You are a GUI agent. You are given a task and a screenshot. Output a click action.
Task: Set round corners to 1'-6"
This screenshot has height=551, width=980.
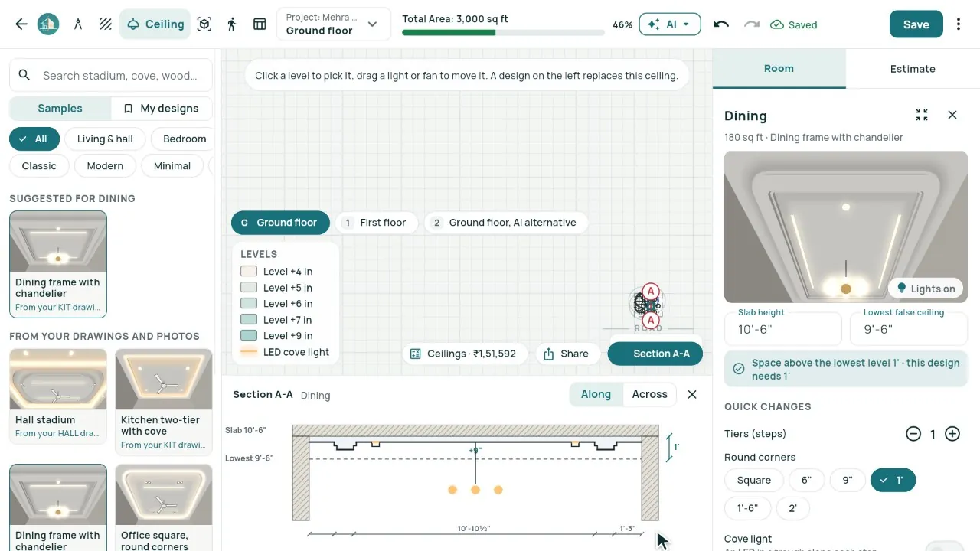(x=747, y=508)
